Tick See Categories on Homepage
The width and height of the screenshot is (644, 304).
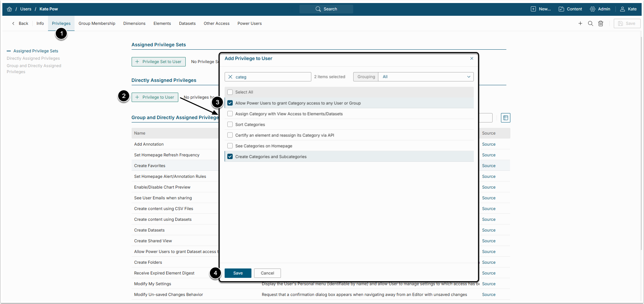tap(230, 146)
